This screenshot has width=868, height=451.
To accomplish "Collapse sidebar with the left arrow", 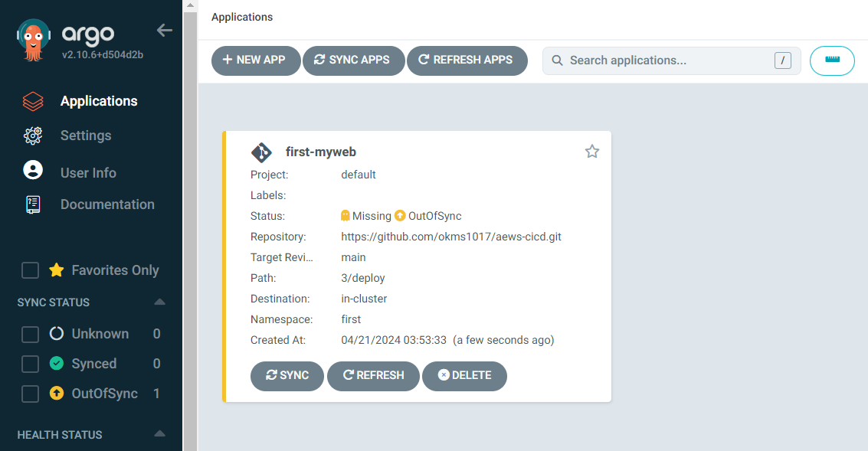I will tap(165, 31).
